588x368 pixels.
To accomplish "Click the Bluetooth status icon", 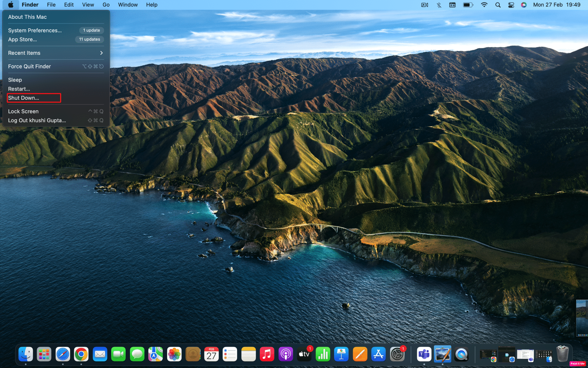I will (439, 5).
